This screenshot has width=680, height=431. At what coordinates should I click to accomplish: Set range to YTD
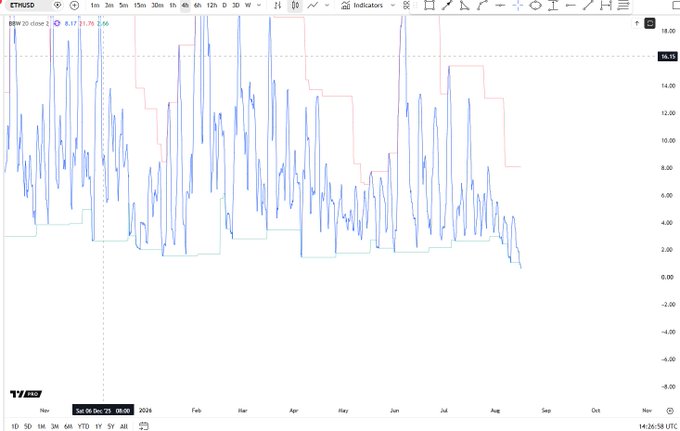click(83, 426)
